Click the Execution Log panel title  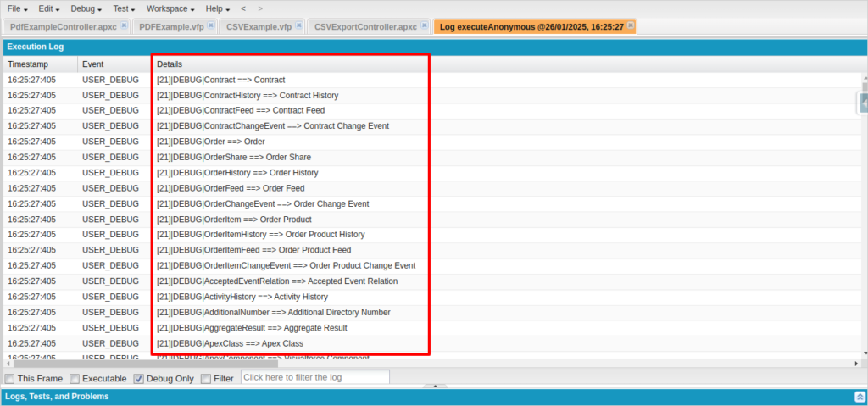tap(36, 47)
